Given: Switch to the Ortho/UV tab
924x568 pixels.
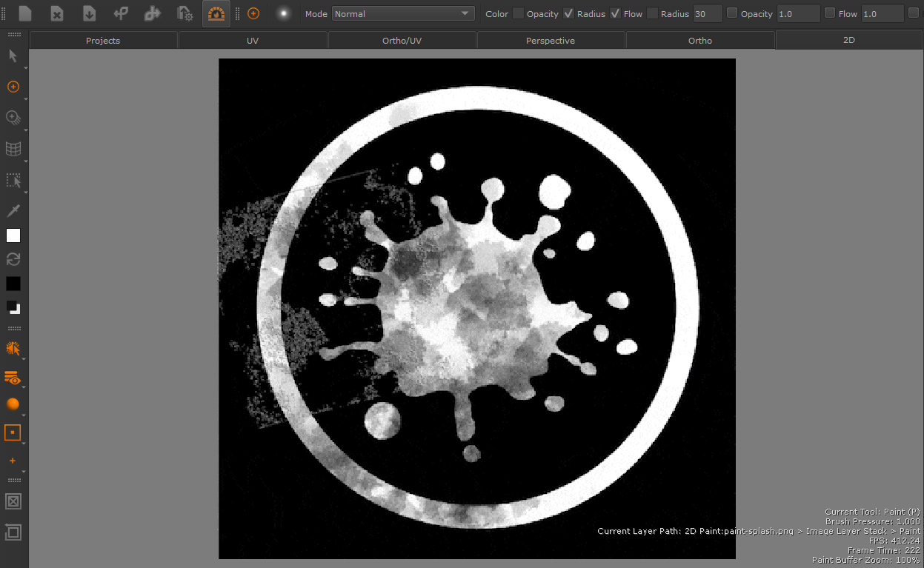Looking at the screenshot, I should 402,41.
